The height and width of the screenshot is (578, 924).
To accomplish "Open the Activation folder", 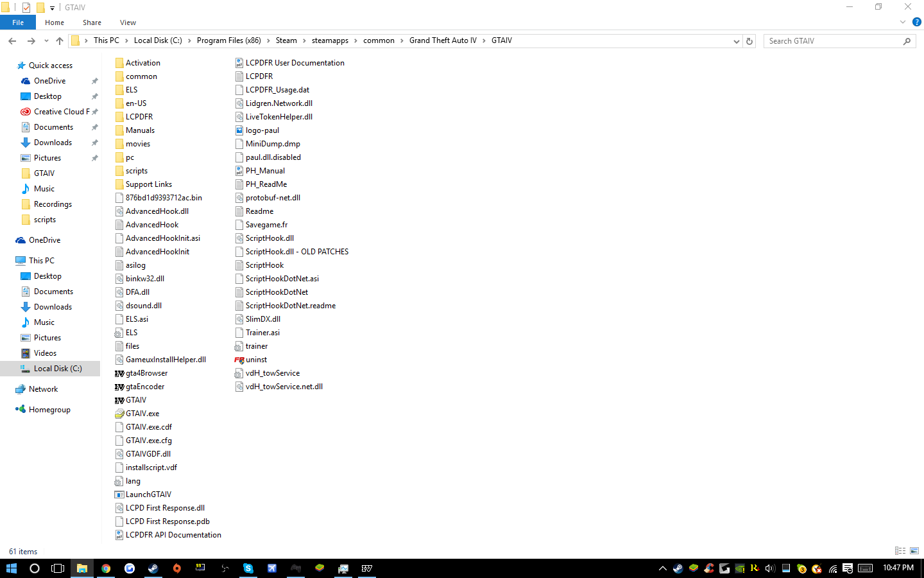I will (138, 63).
